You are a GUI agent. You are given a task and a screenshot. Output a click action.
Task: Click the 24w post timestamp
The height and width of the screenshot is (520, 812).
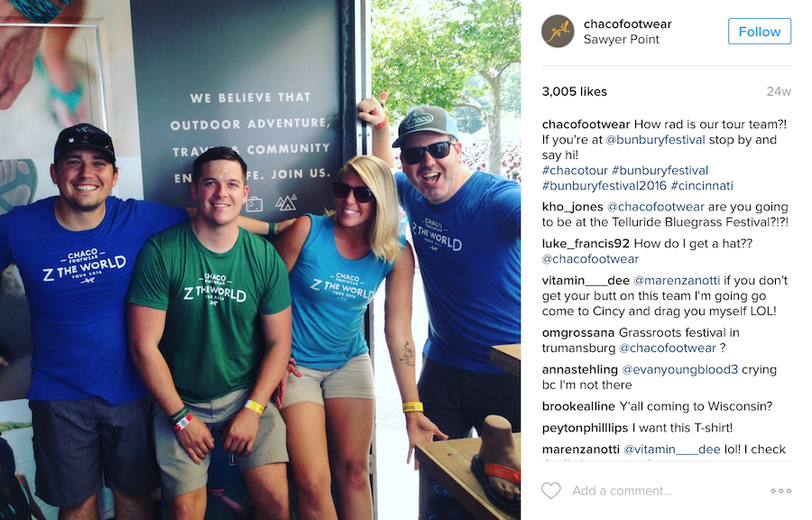779,92
